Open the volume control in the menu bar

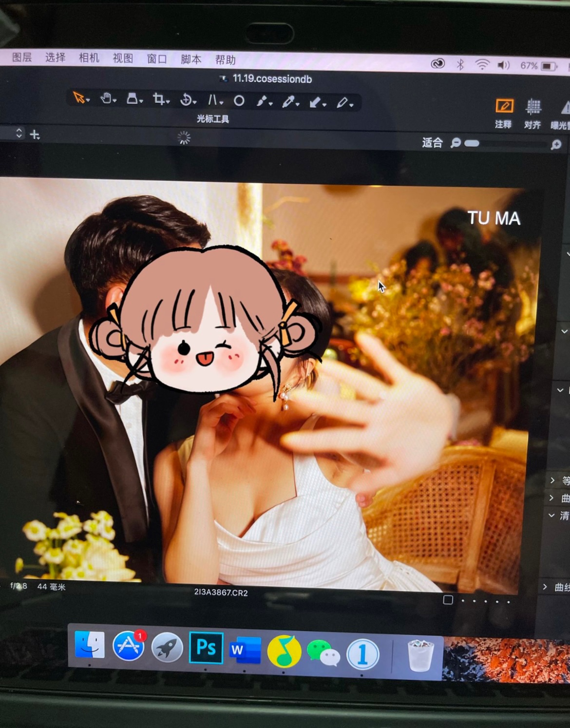pyautogui.click(x=504, y=65)
